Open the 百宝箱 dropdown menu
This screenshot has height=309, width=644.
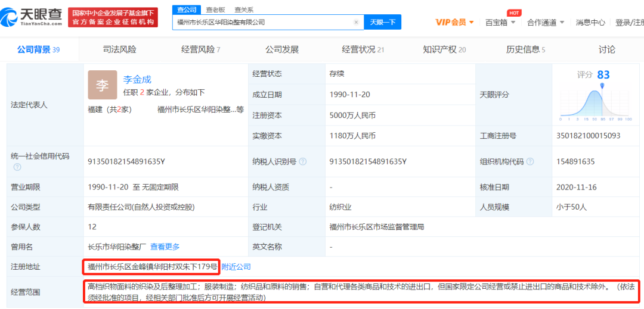pyautogui.click(x=501, y=23)
